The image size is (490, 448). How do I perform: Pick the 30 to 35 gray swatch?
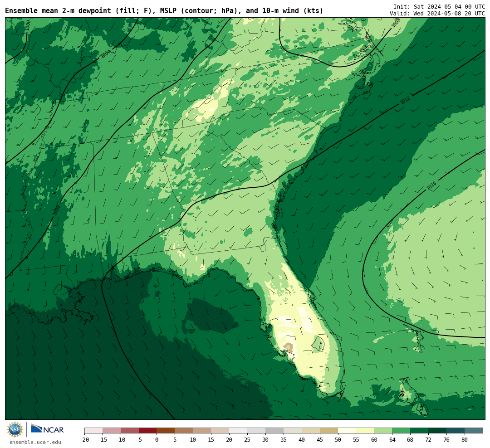coord(274,431)
